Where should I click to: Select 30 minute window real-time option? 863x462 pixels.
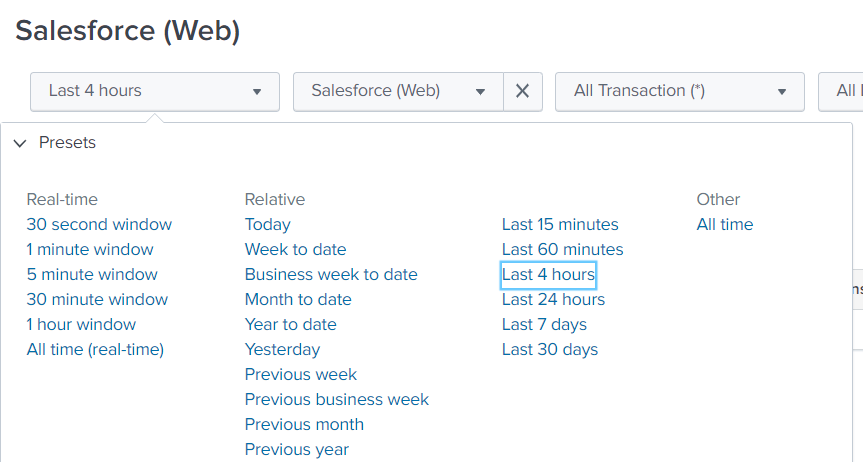point(97,300)
